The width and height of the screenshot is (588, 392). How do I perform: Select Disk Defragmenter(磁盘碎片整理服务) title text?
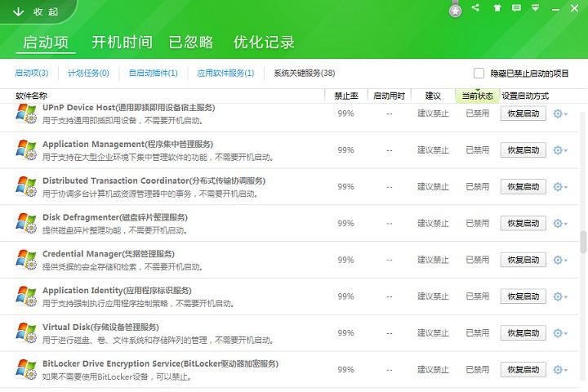click(115, 217)
